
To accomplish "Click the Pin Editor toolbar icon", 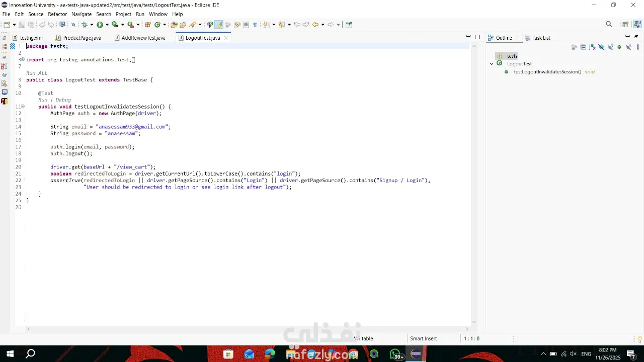I will (349, 25).
